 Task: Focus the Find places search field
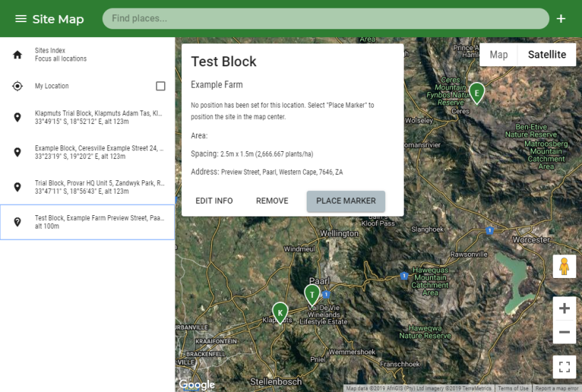325,19
